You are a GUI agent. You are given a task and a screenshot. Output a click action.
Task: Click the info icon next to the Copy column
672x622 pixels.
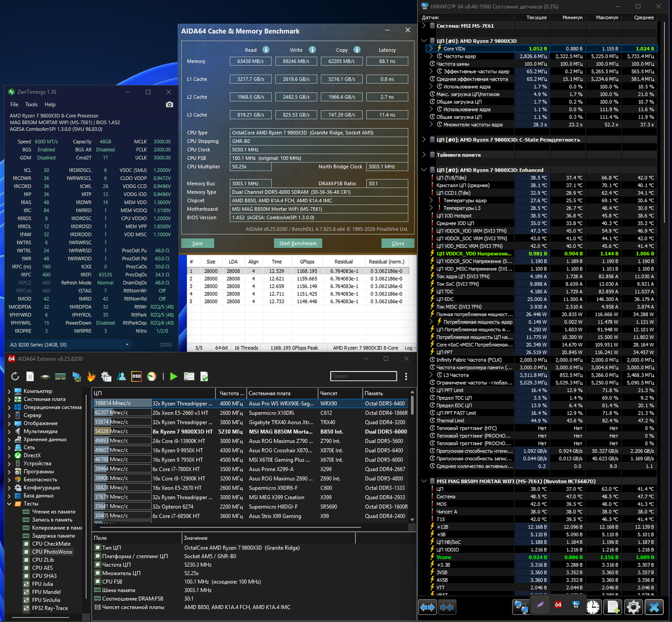(x=356, y=49)
